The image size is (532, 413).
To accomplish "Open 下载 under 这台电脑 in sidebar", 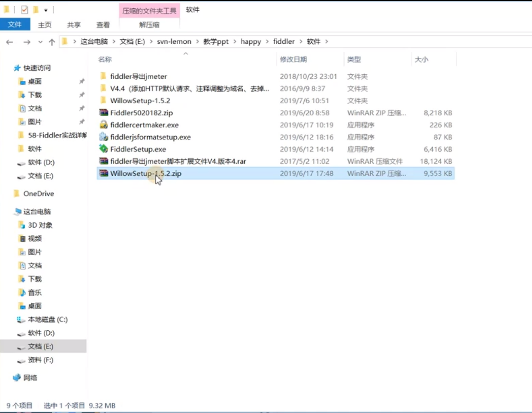I will point(35,279).
